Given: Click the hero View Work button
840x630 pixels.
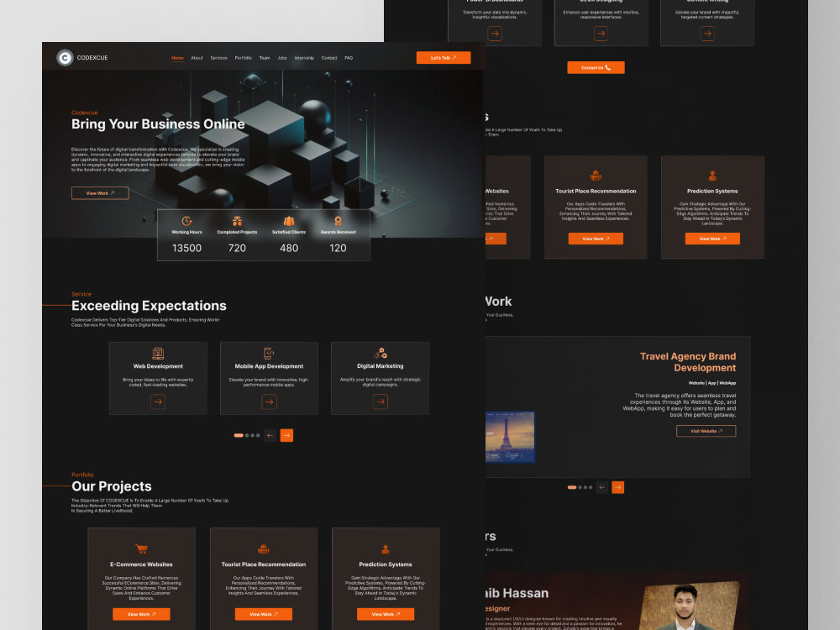Looking at the screenshot, I should 100,193.
